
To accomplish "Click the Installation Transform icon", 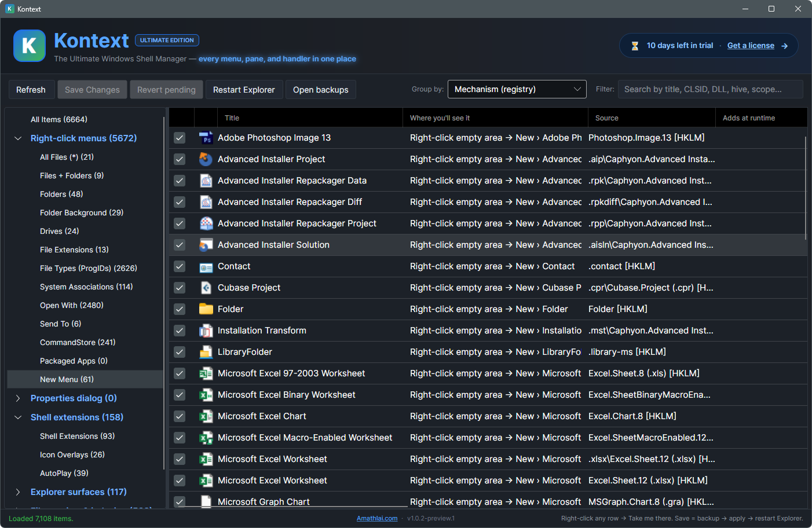I will tap(206, 331).
